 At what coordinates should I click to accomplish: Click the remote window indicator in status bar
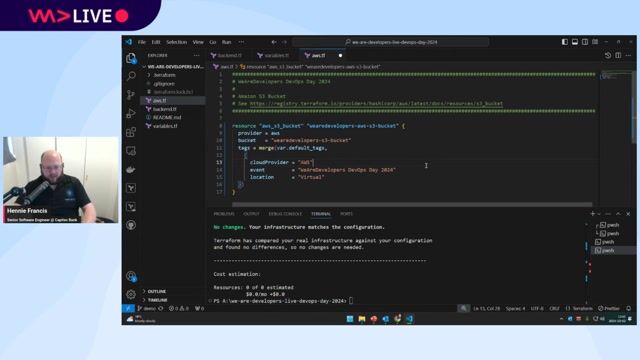(x=129, y=309)
